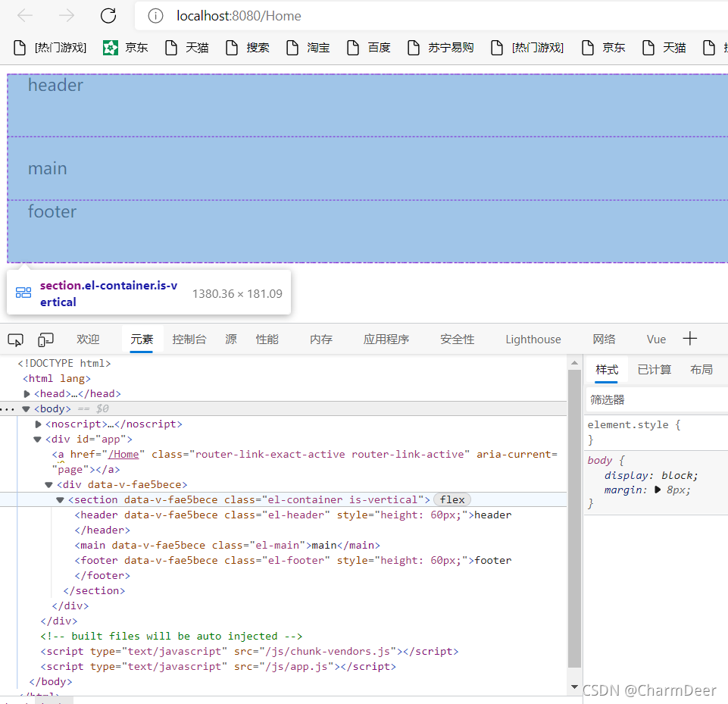Click the DOM panel scrollbar thumb
Screen dimensions: 728x704
[574, 518]
